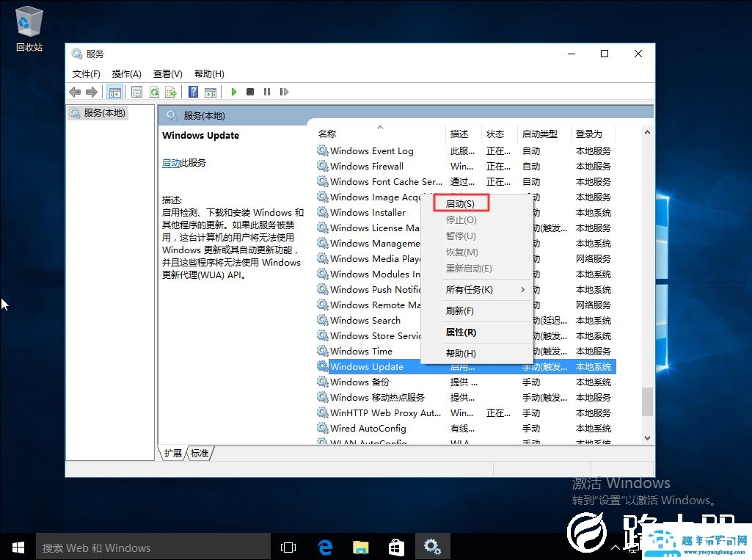Click the gear icon of Windows Time

coord(322,351)
